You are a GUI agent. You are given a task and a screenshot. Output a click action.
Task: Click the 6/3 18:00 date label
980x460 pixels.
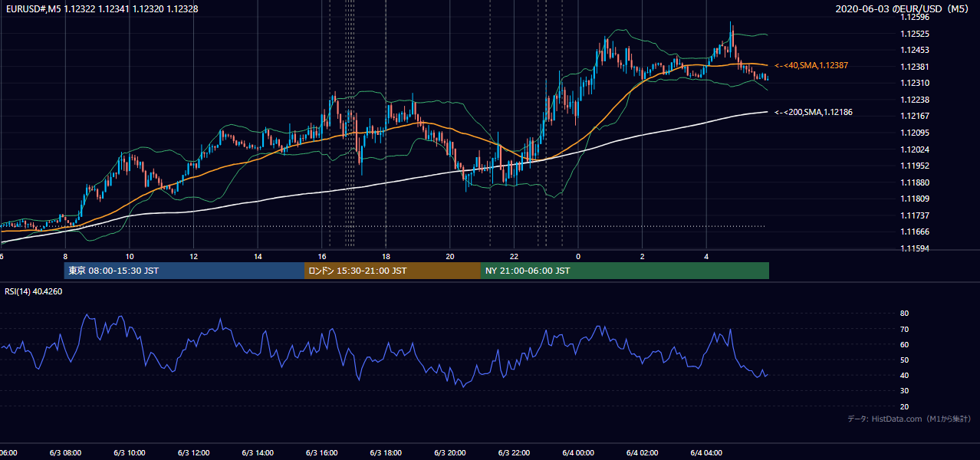click(x=386, y=453)
